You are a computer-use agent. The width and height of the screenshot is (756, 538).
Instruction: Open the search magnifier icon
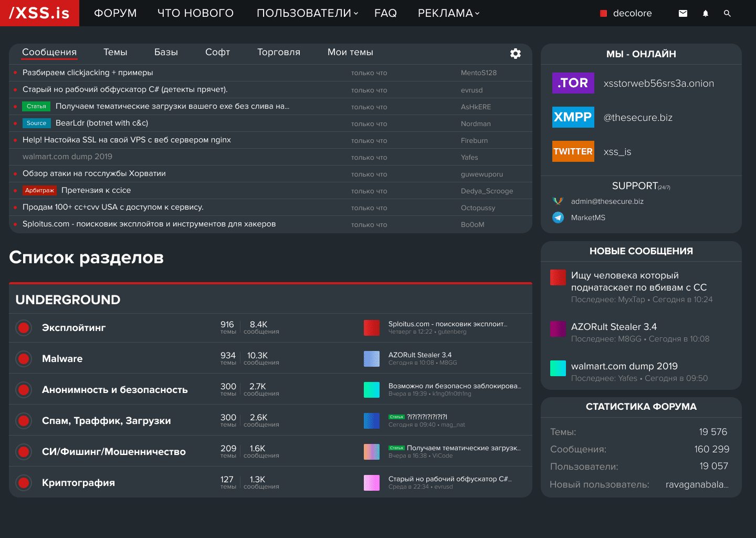pyautogui.click(x=727, y=13)
